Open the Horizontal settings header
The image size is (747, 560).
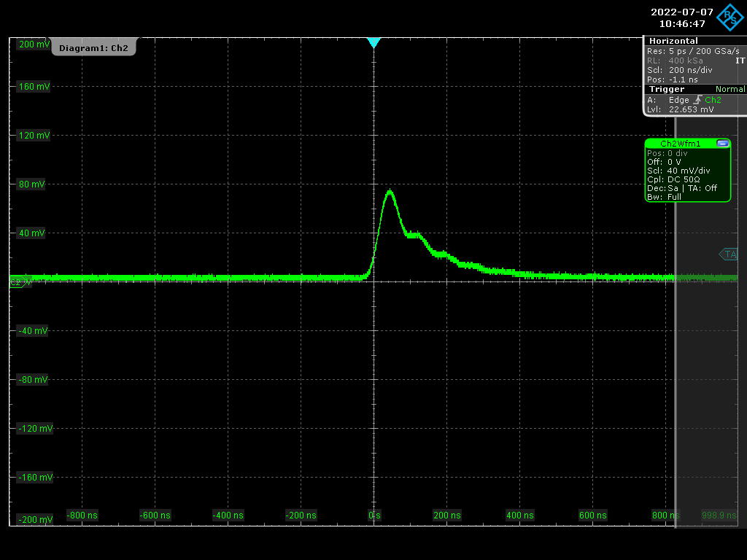(673, 41)
